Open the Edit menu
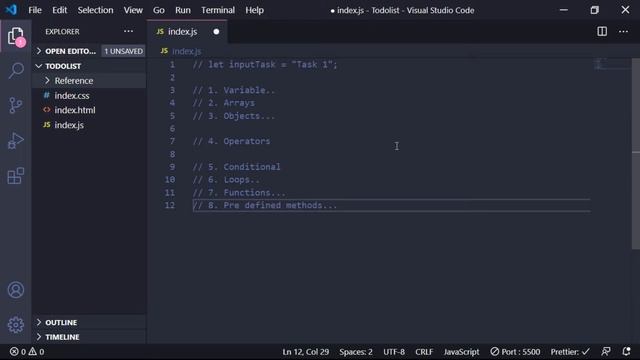The width and height of the screenshot is (640, 360). point(59,10)
